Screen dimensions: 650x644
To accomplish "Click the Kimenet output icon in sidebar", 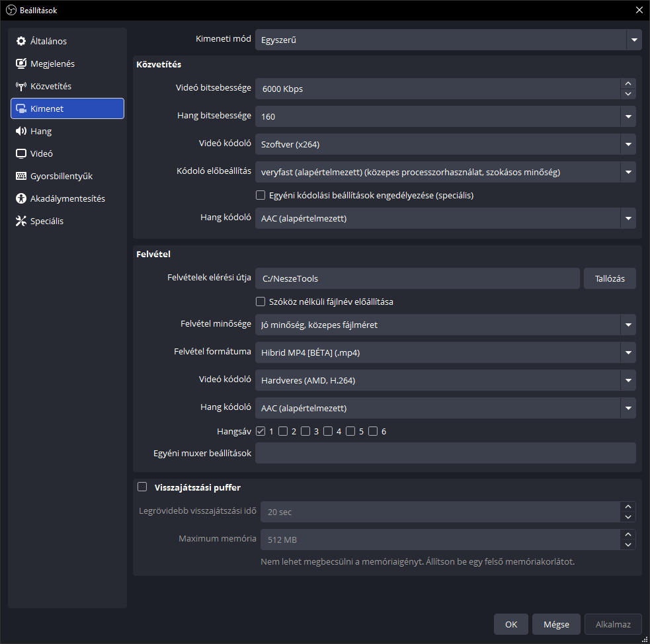I will [x=20, y=108].
